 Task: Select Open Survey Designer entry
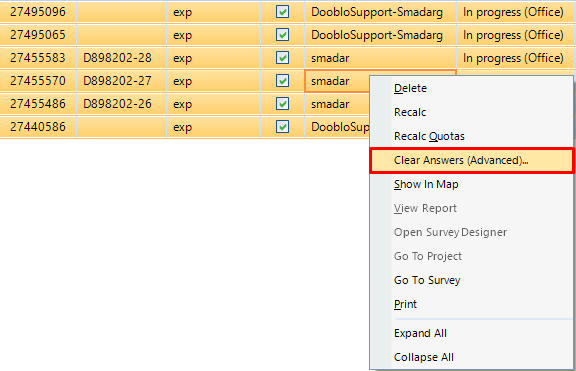471,232
